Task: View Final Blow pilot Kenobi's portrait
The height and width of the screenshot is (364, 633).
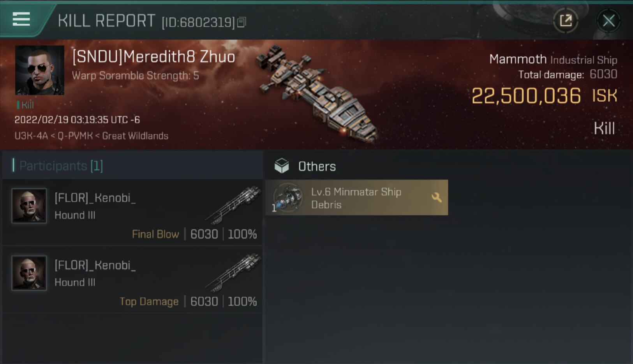Action: point(29,206)
